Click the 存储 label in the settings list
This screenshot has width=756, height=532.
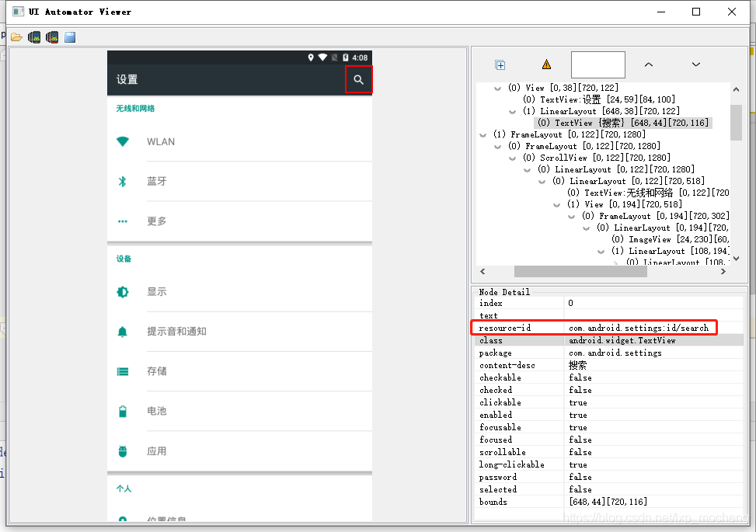pyautogui.click(x=157, y=371)
